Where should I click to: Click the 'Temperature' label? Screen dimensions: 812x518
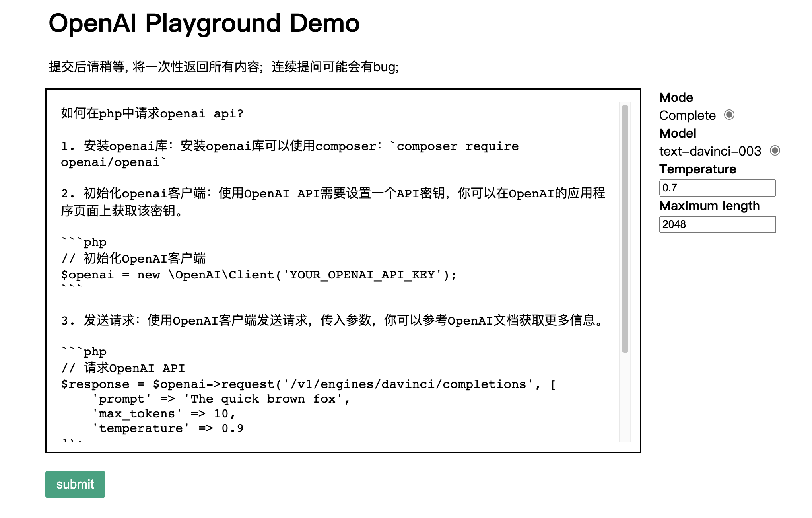coord(697,169)
